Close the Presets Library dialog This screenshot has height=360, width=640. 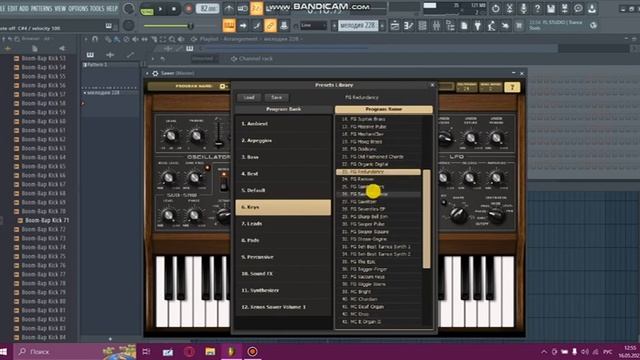(x=432, y=85)
